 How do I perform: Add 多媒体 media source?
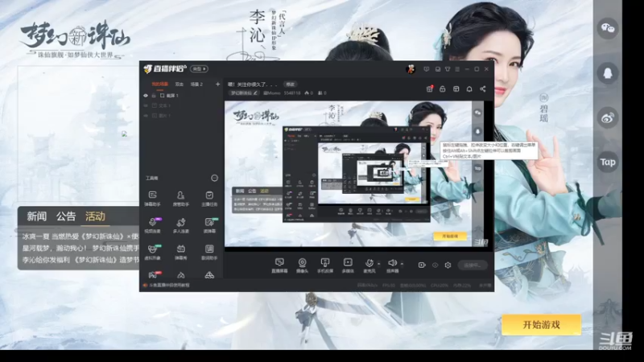click(348, 265)
